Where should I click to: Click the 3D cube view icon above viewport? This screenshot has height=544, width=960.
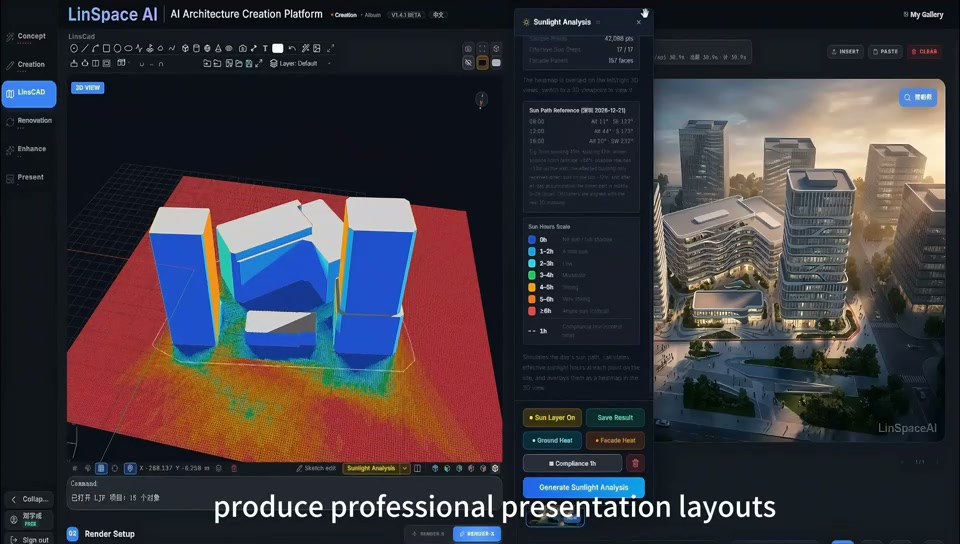[496, 48]
